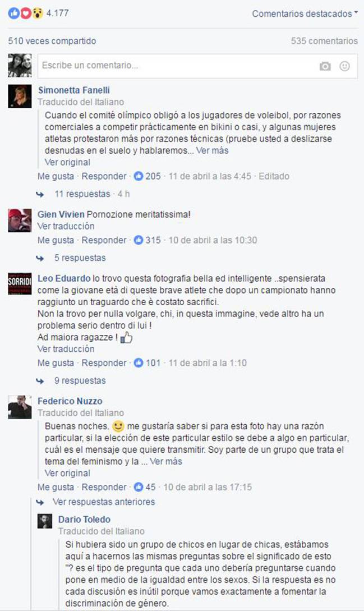The height and width of the screenshot is (611, 364).
Task: Expand 11 respuestas under Simonetta's comment
Action: coord(82,194)
